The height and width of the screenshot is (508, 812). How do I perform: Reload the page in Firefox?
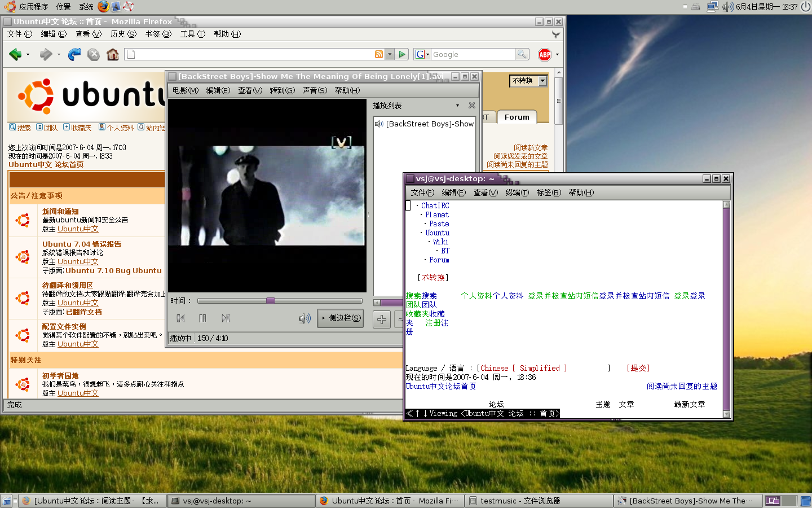[x=74, y=54]
